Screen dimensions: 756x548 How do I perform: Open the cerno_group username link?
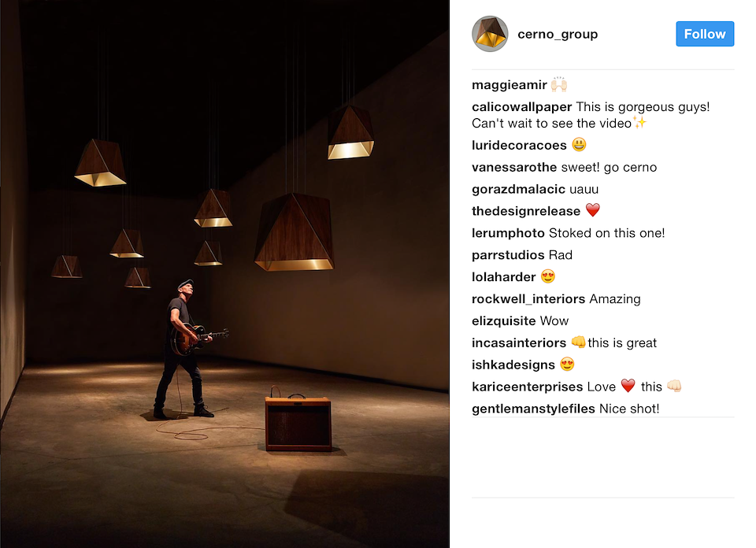558,34
